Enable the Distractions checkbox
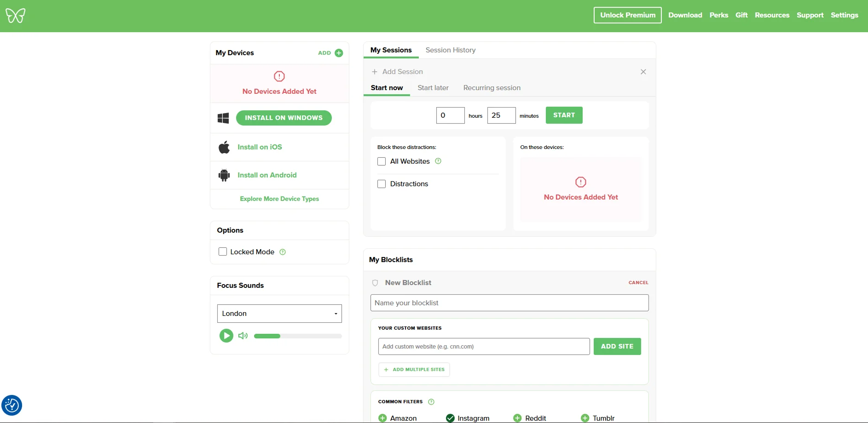This screenshot has height=423, width=868. pyautogui.click(x=382, y=184)
